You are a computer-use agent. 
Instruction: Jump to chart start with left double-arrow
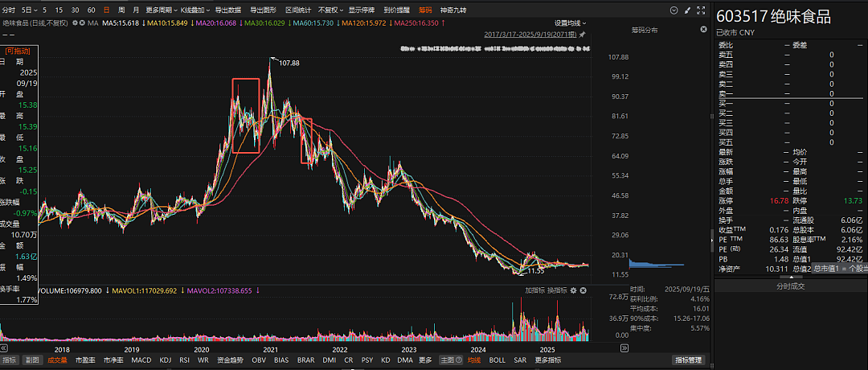(4, 348)
